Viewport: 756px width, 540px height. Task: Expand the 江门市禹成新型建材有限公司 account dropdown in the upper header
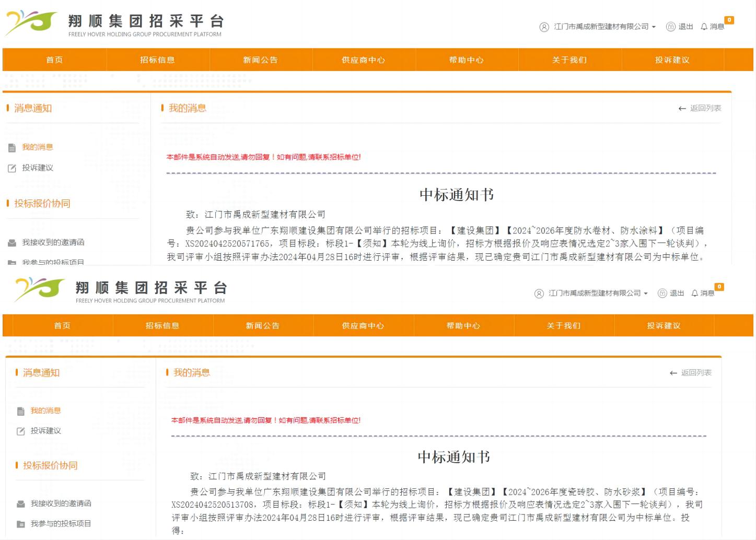604,27
